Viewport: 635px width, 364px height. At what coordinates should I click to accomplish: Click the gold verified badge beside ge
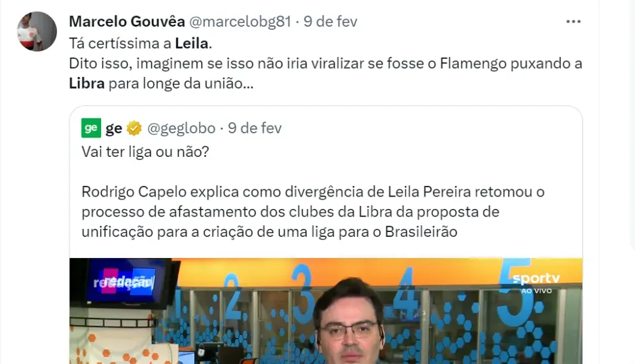[x=134, y=128]
